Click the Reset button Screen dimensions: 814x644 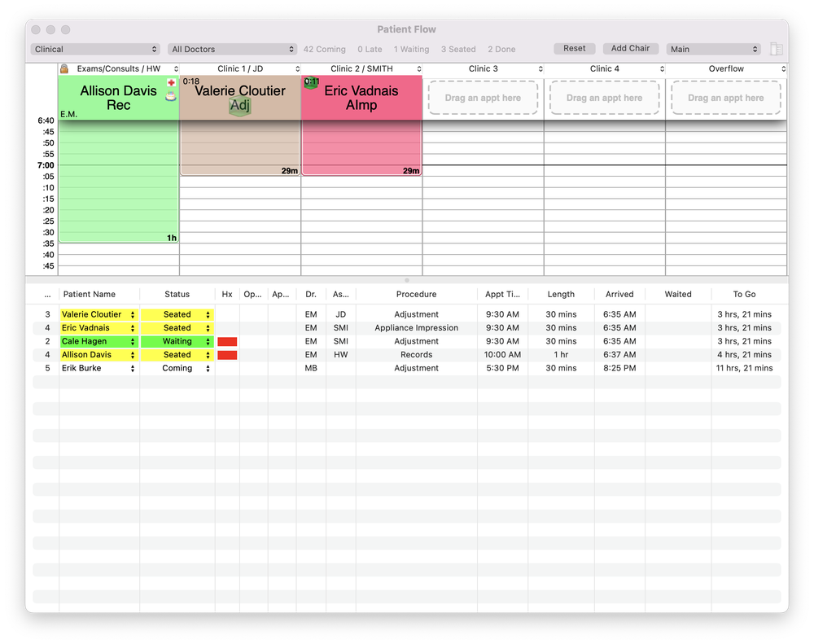tap(574, 48)
